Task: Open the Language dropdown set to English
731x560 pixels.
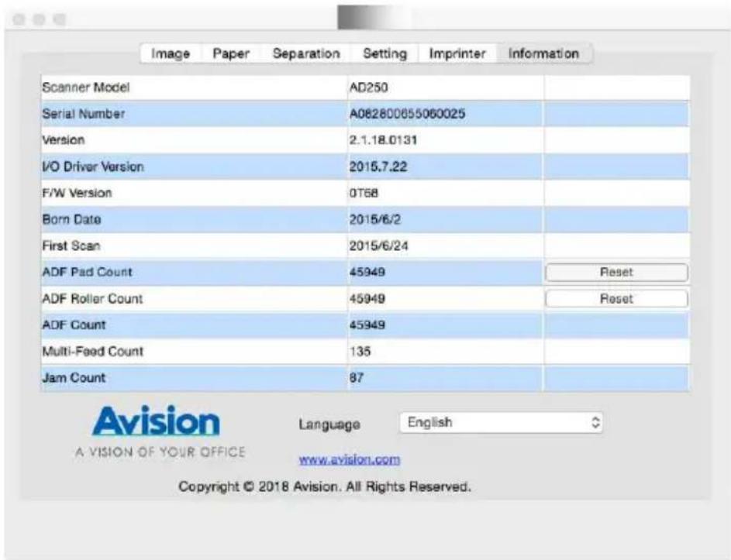Action: [502, 423]
